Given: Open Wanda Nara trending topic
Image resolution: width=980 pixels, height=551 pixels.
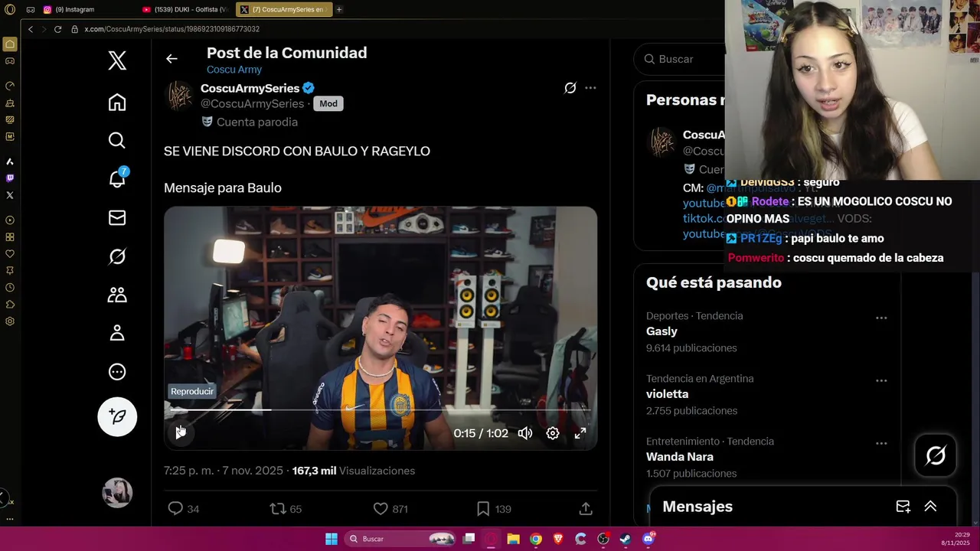Looking at the screenshot, I should point(680,457).
